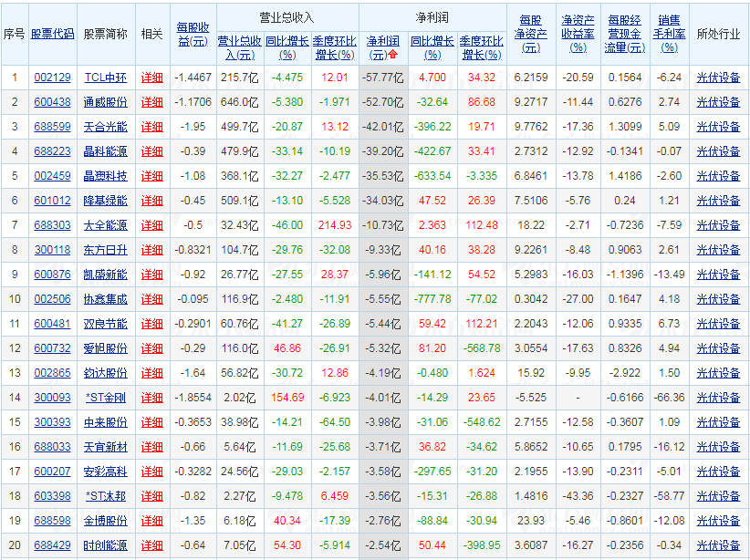Sort by revenue 季度环比增长(%) header
This screenshot has width=750, height=560.
click(x=335, y=47)
